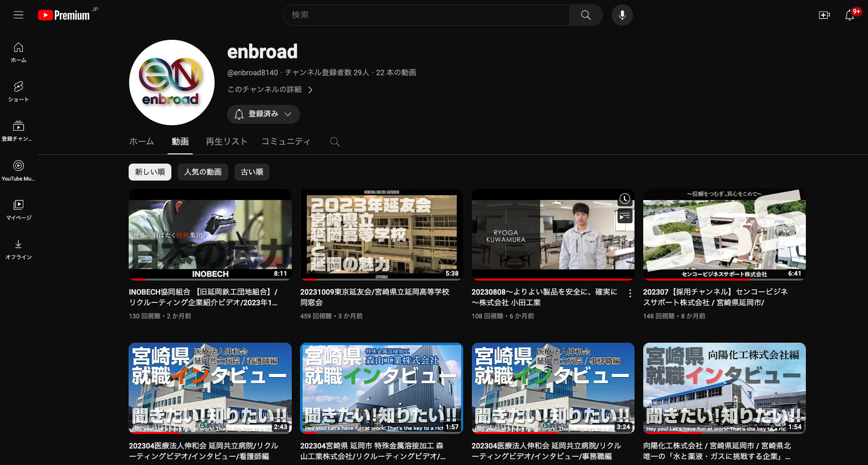The width and height of the screenshot is (868, 465).
Task: Open 202304 看護師編 video title link
Action: 203,451
